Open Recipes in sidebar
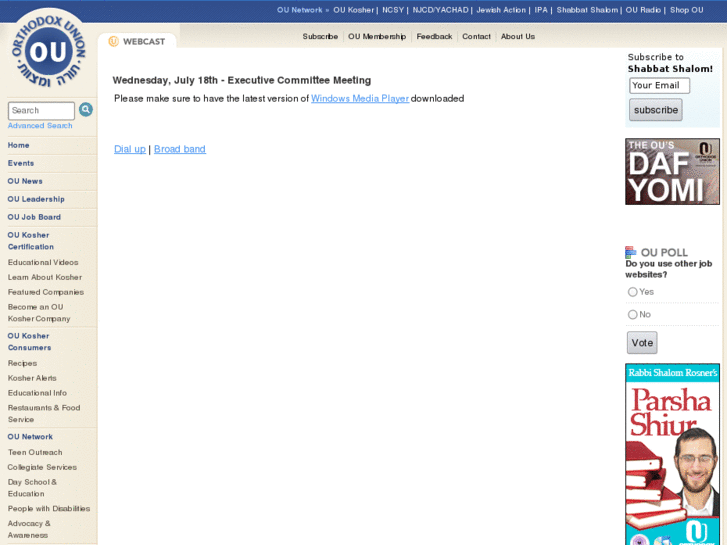The image size is (727, 545). pyautogui.click(x=22, y=363)
